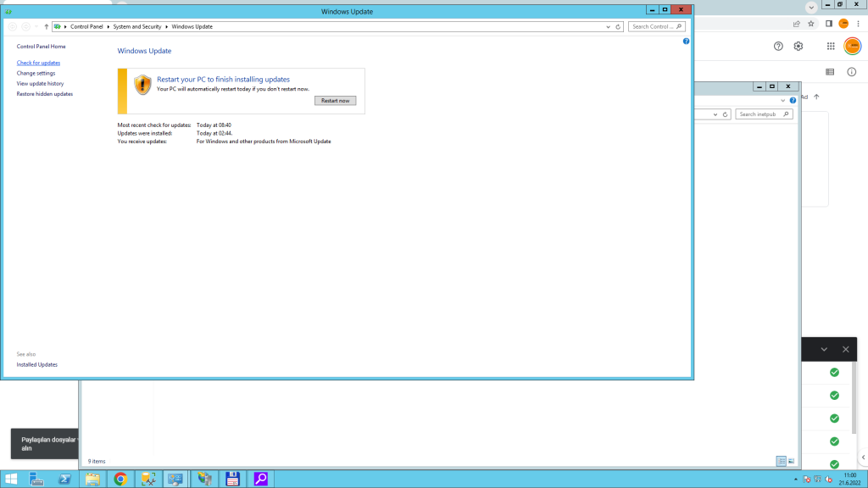The width and height of the screenshot is (868, 488).
Task: Click Restart your PC to finish heading
Action: [x=223, y=79]
